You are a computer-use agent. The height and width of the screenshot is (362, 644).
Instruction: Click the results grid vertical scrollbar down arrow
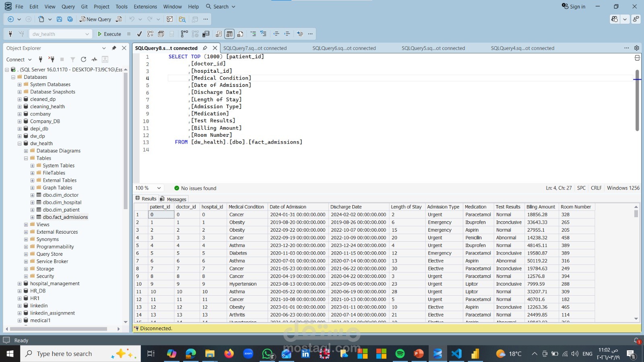(636, 319)
